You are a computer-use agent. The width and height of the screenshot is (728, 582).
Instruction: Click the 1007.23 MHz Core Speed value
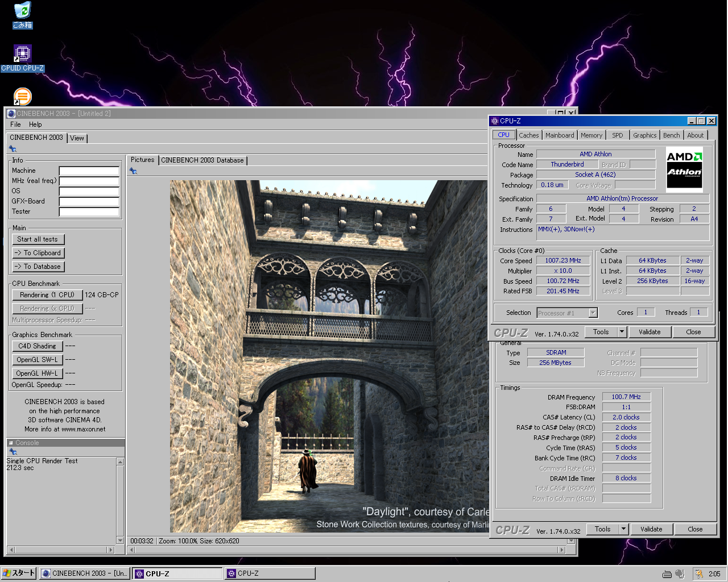click(563, 260)
